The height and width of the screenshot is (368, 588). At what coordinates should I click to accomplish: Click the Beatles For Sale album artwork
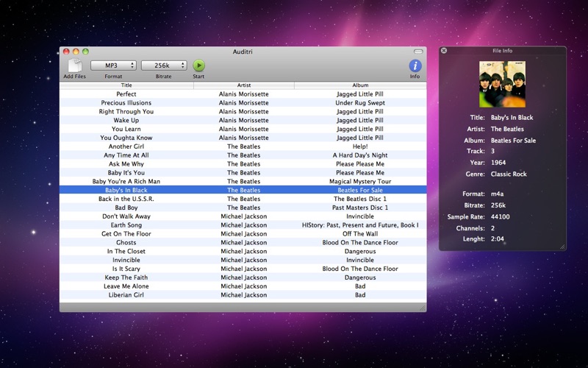click(x=503, y=84)
